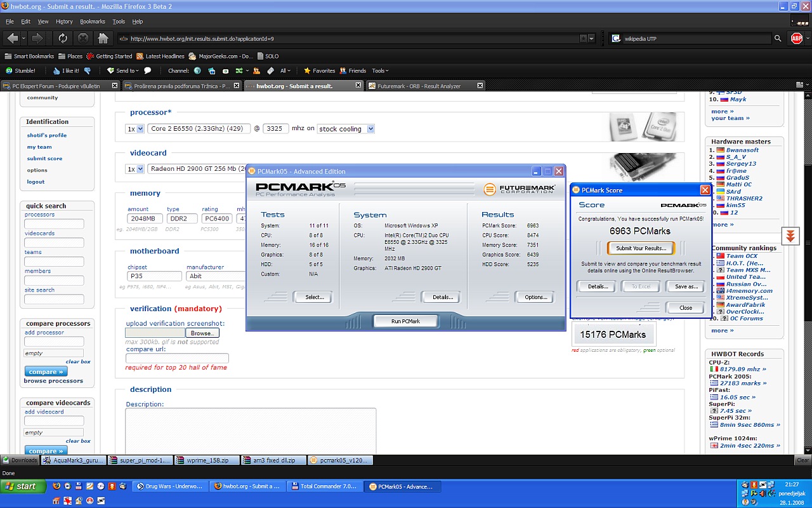Viewport: 812px width, 508px height.
Task: Open the 27183 marks PCMark record link
Action: coord(743,383)
